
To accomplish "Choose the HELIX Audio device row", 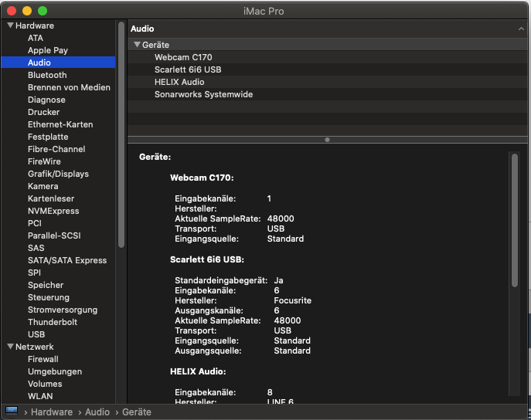I will (179, 82).
